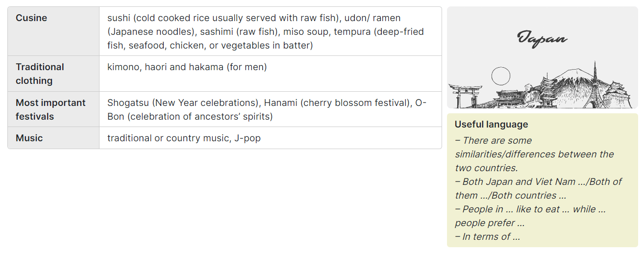Click the "Cusine" row header
The width and height of the screenshot is (644, 257).
pyautogui.click(x=31, y=18)
